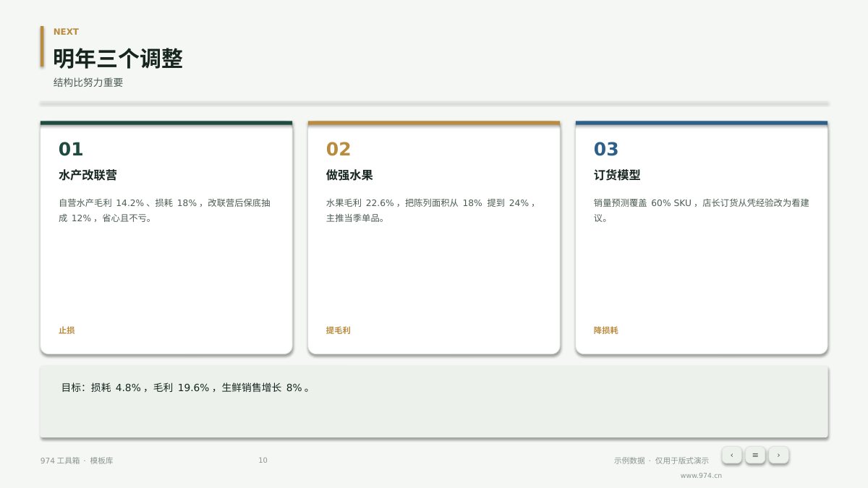Click the goal text starting 目标：损耗 4.8%

coord(187,388)
